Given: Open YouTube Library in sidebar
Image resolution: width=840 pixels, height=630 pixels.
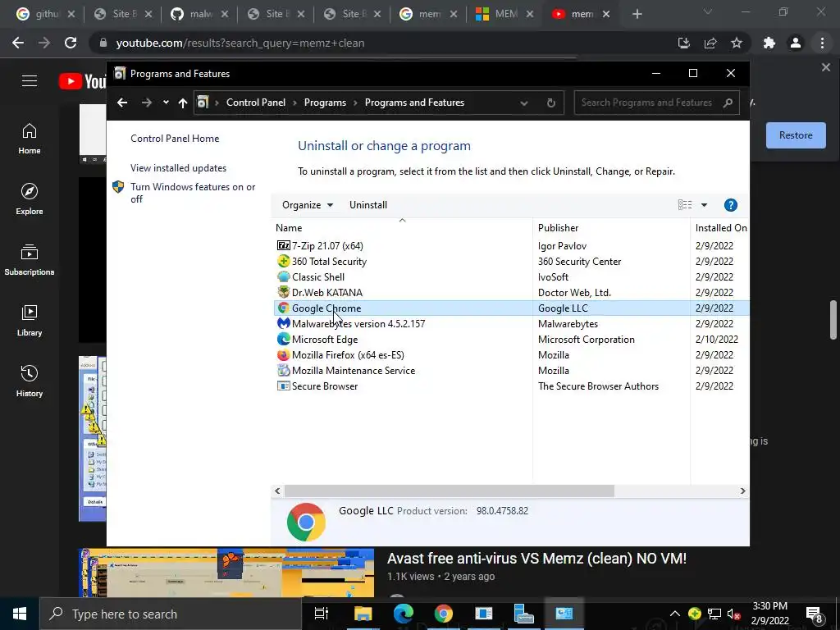Looking at the screenshot, I should click(30, 321).
